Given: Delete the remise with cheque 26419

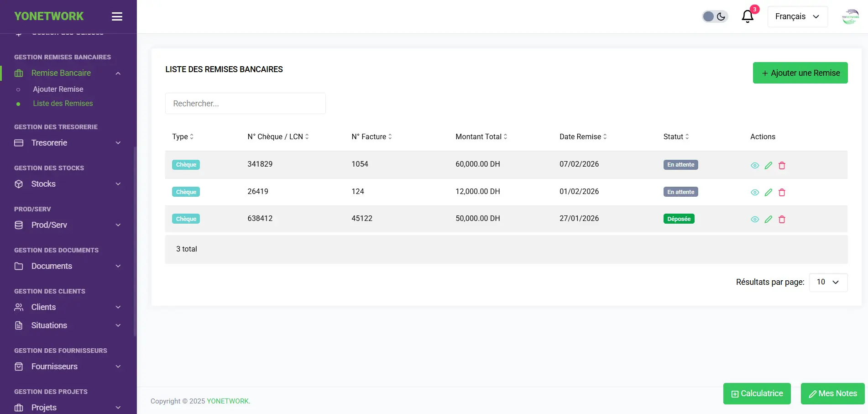Looking at the screenshot, I should tap(782, 193).
